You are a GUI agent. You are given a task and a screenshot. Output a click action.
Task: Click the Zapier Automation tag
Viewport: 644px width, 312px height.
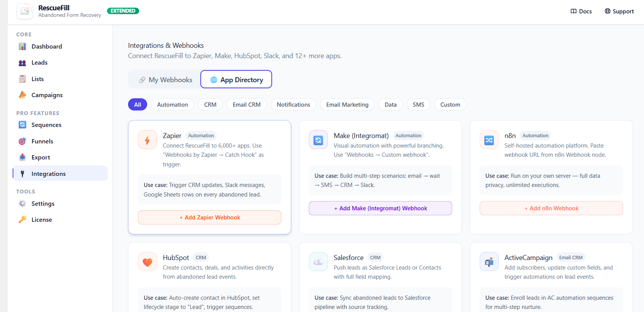[201, 135]
